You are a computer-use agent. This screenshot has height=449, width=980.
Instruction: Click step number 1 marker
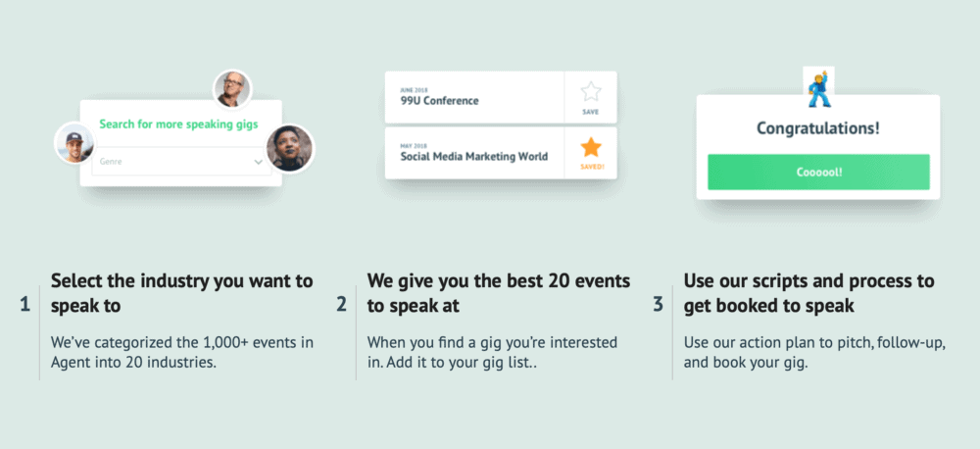click(x=25, y=305)
